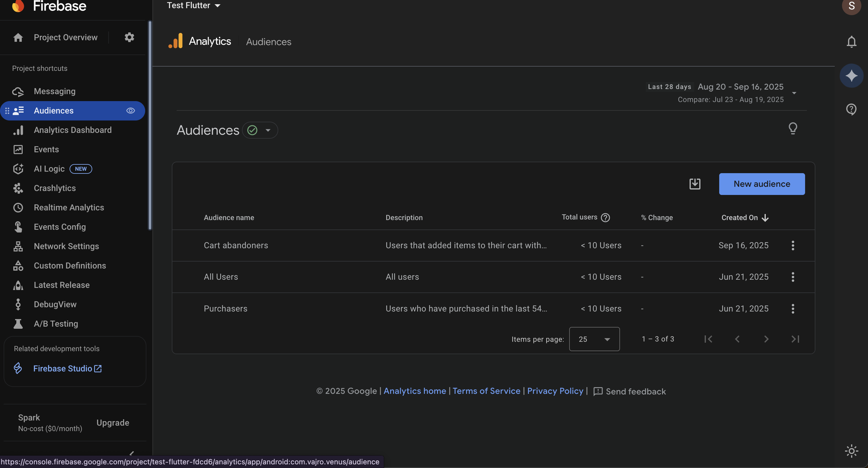Open Crashlytics in the sidebar
The height and width of the screenshot is (468, 868).
pyautogui.click(x=54, y=188)
